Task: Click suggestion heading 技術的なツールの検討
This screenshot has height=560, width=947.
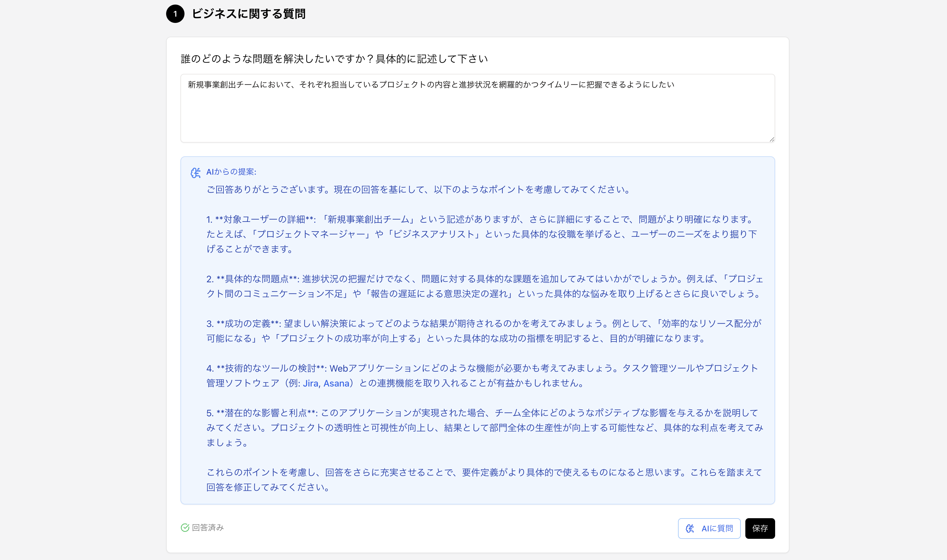Action: (x=270, y=368)
